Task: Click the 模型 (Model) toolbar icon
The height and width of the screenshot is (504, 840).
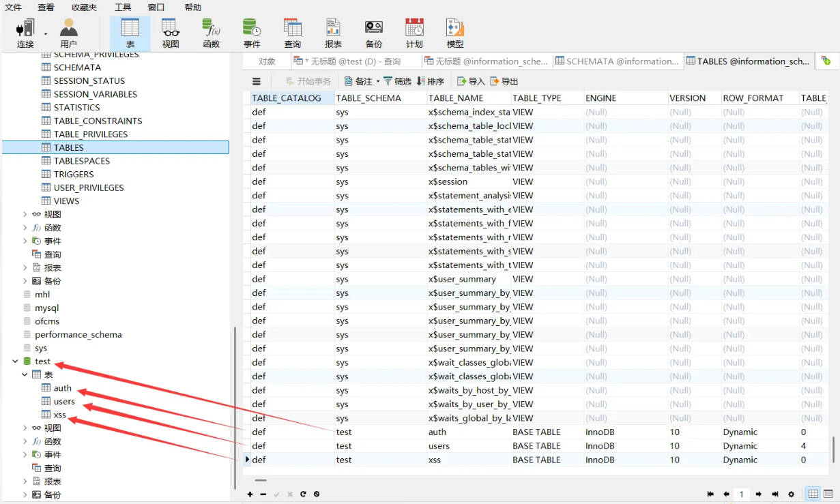Action: pos(454,32)
